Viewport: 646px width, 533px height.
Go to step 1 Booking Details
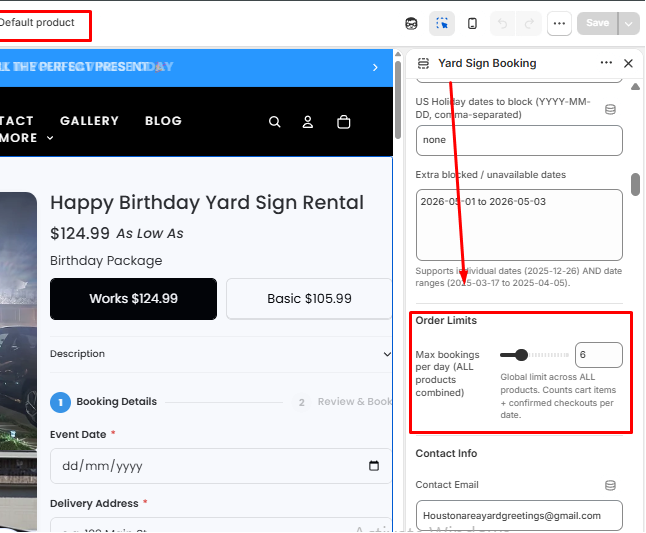(x=103, y=402)
